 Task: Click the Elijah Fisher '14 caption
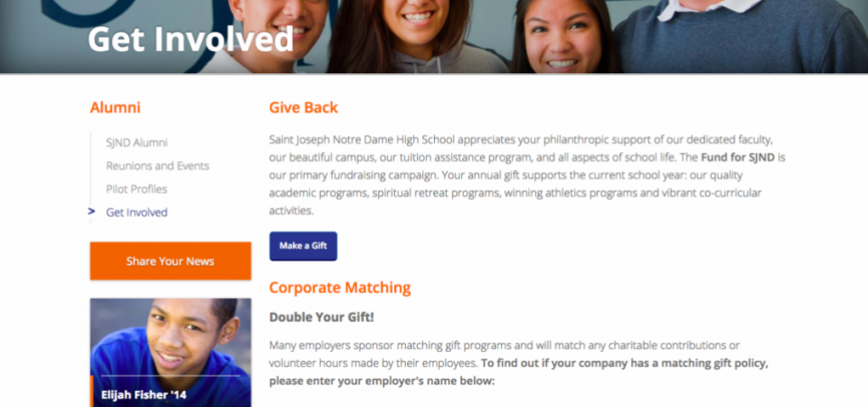pyautogui.click(x=144, y=395)
